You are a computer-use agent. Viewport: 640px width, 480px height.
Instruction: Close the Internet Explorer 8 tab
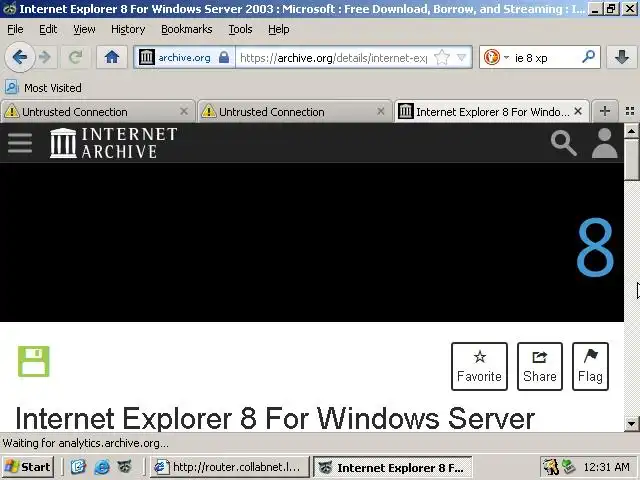[x=578, y=111]
